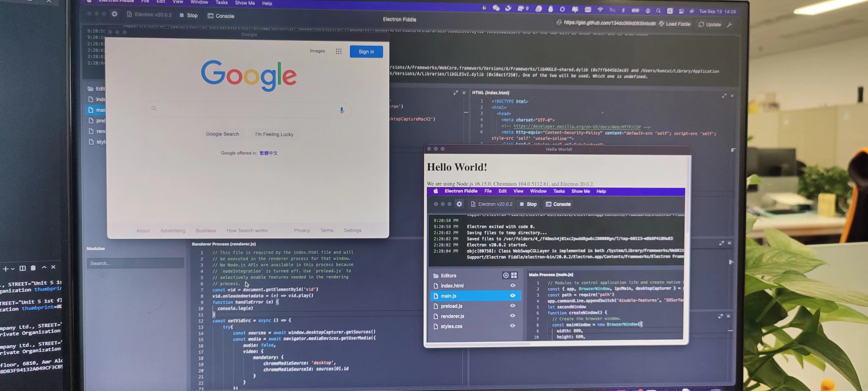Expand the HTML (index.html) panel fullscreen
This screenshot has width=868, height=391.
tap(724, 96)
